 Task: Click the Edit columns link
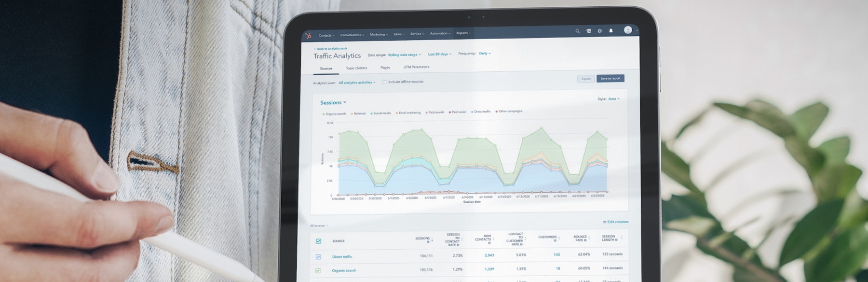coord(616,222)
